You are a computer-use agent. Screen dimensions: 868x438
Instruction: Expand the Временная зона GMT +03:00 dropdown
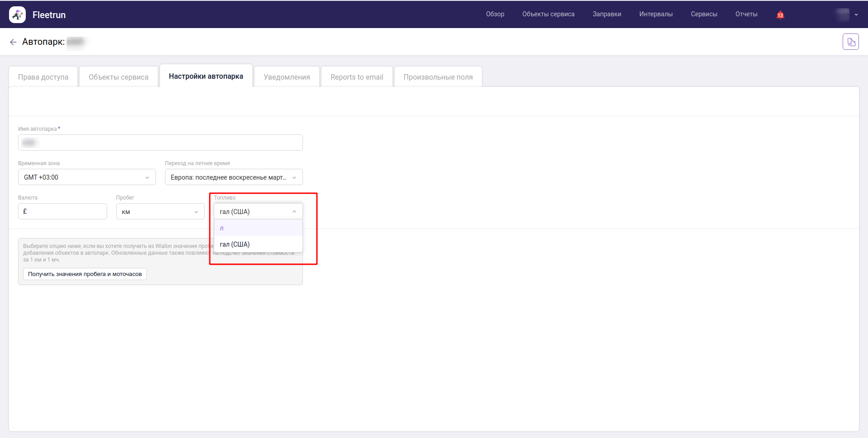pos(87,177)
